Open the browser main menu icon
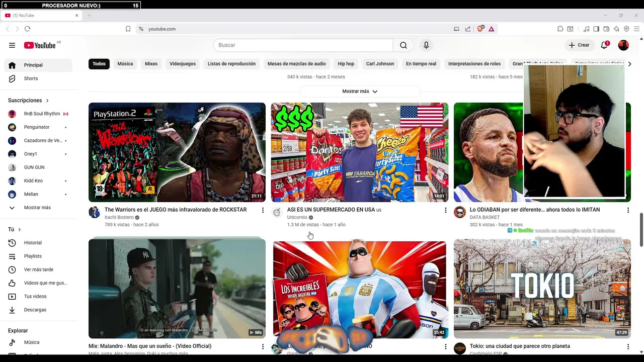 [x=636, y=29]
